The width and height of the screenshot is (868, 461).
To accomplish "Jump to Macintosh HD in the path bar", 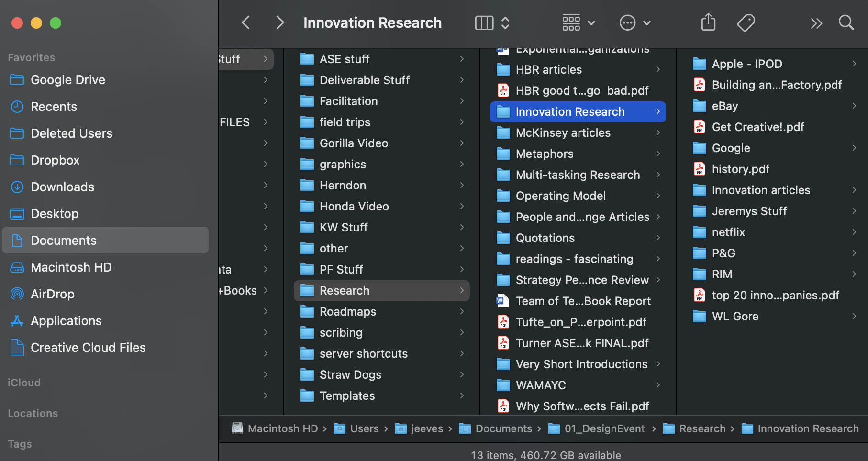I will (x=275, y=428).
